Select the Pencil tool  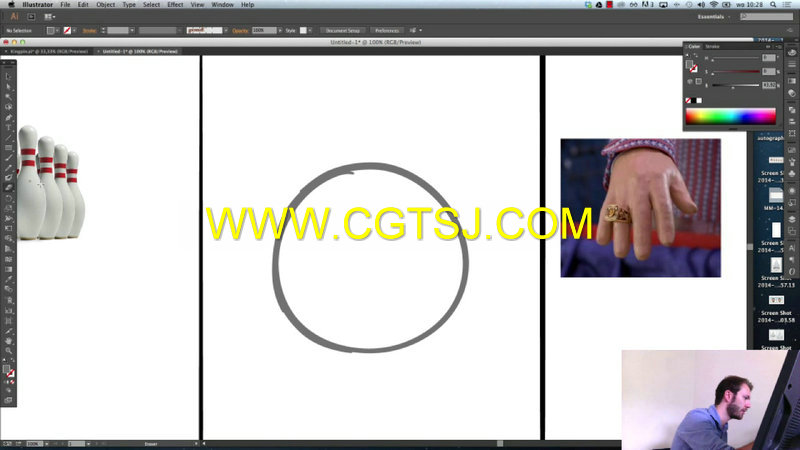point(8,168)
